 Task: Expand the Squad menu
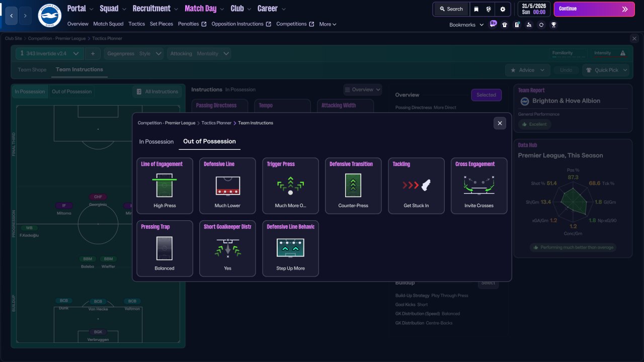coord(113,9)
